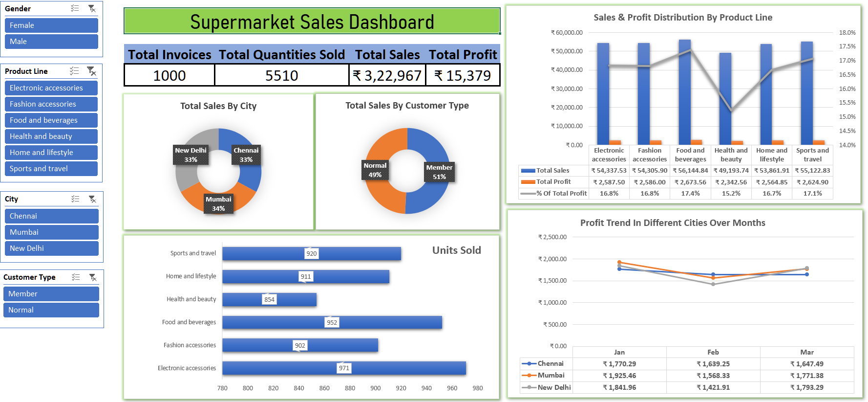Select the Food and beverages bar labeled 952
The height and width of the screenshot is (402, 868).
click(x=332, y=322)
